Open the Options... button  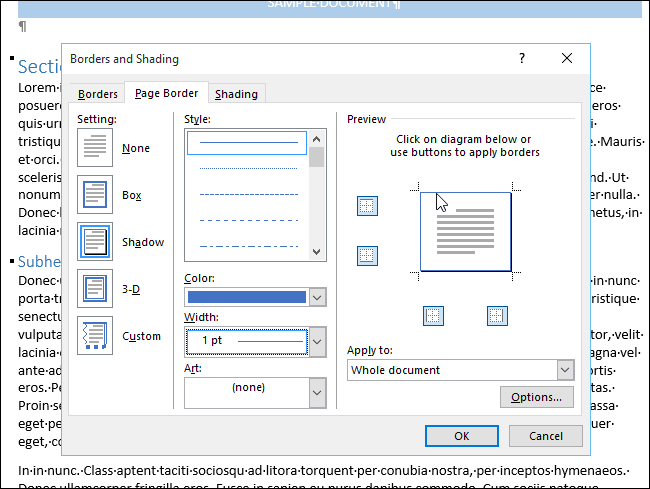tap(537, 397)
